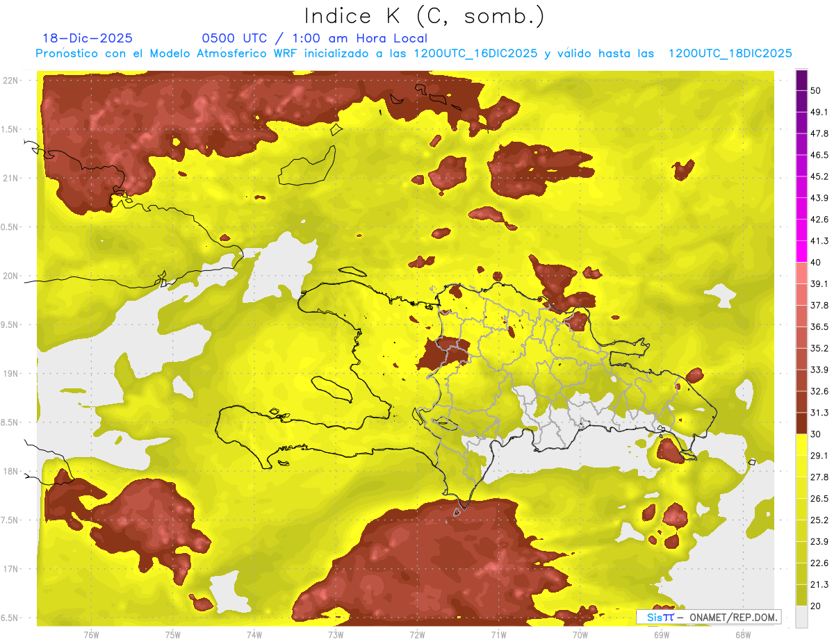Viewport: 834px width, 644px height.
Task: Click the '43.9' colorbar label
Action: click(x=819, y=198)
